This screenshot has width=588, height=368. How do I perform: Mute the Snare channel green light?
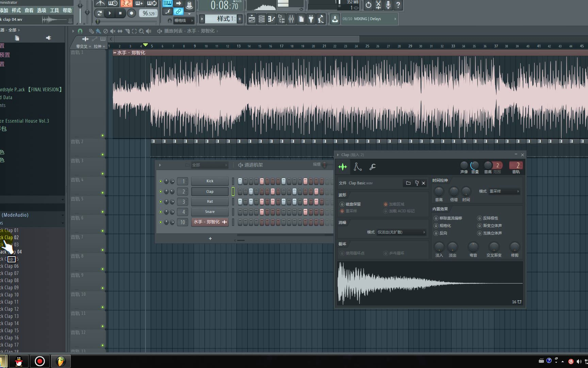click(x=161, y=212)
